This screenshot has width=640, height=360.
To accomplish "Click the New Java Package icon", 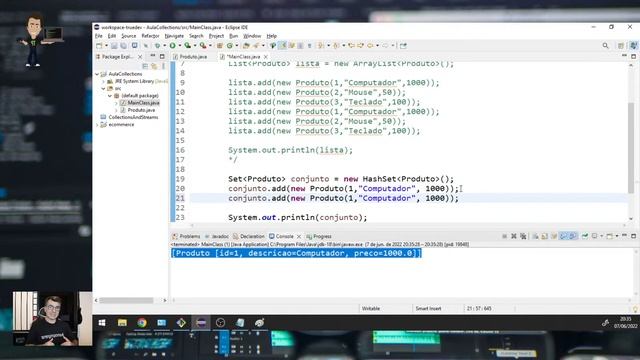I will coord(220,46).
